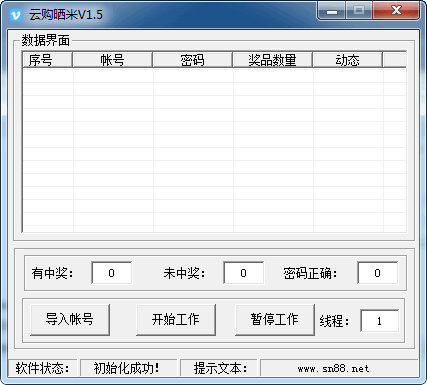Click the 云购晒米V1.5 window title

pyautogui.click(x=66, y=15)
